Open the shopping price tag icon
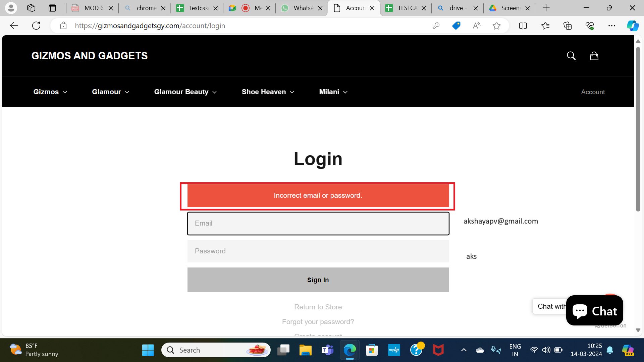The image size is (644, 362). pos(456,25)
